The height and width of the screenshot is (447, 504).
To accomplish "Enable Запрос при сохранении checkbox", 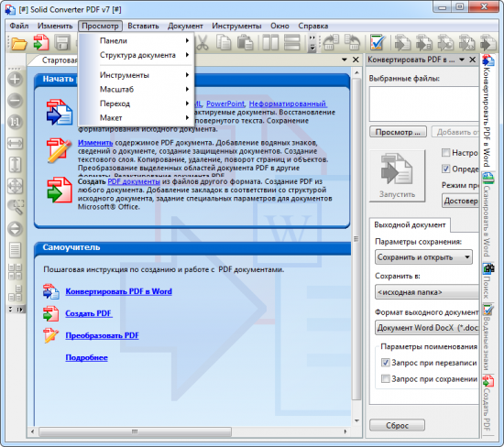I will [x=386, y=378].
